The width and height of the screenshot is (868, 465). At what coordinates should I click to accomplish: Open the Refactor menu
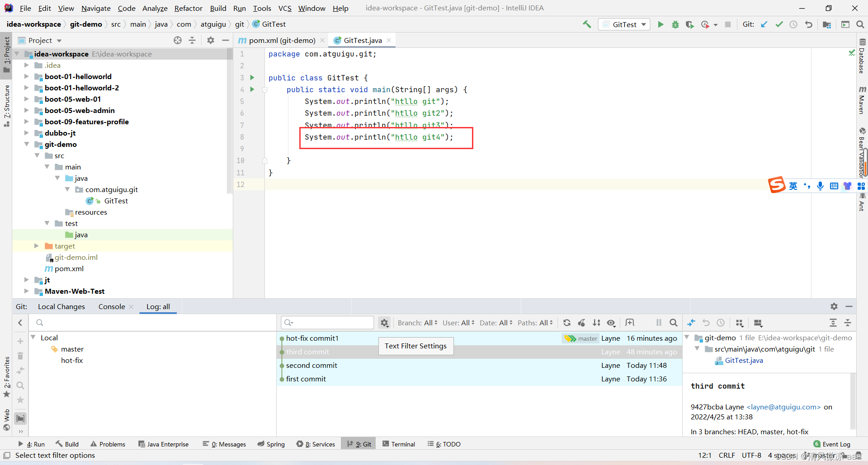point(189,8)
